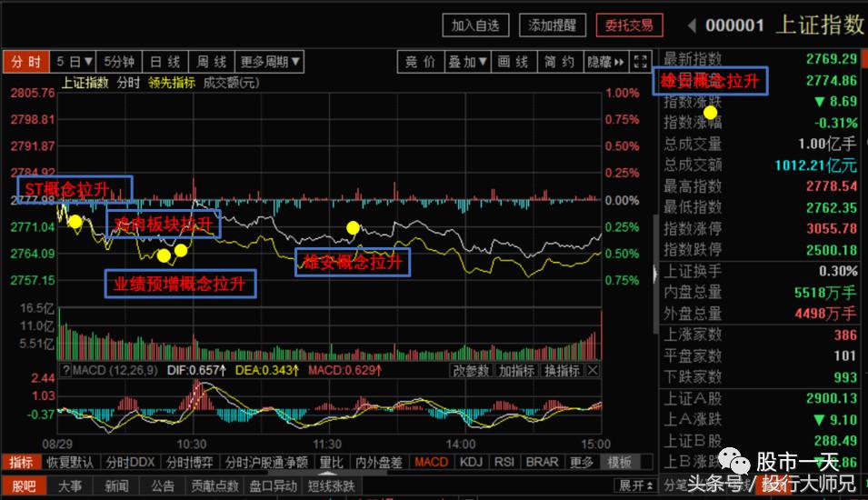Switch to 简约 simple view
The height and width of the screenshot is (500, 868).
tap(560, 62)
